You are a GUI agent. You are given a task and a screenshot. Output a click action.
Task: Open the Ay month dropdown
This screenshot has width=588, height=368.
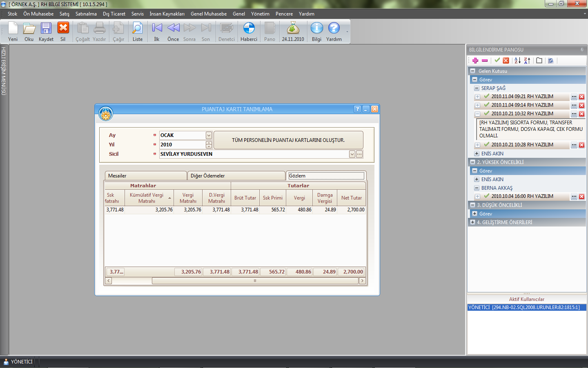tap(209, 135)
